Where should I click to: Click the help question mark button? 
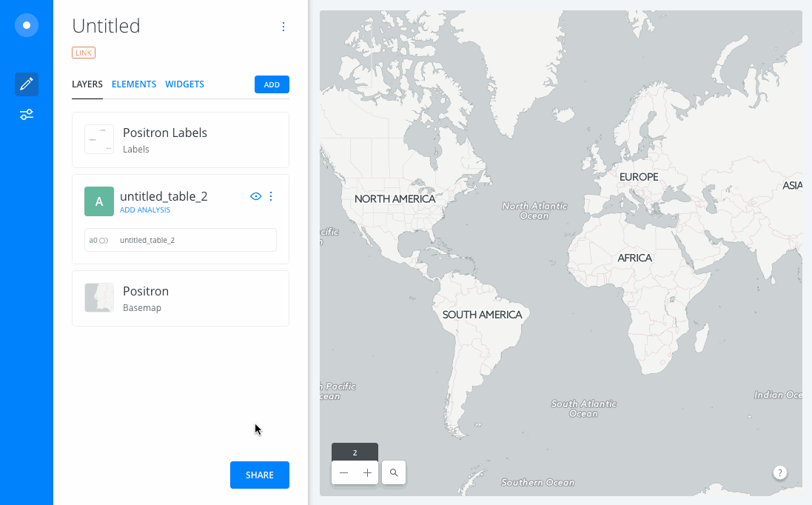(780, 473)
